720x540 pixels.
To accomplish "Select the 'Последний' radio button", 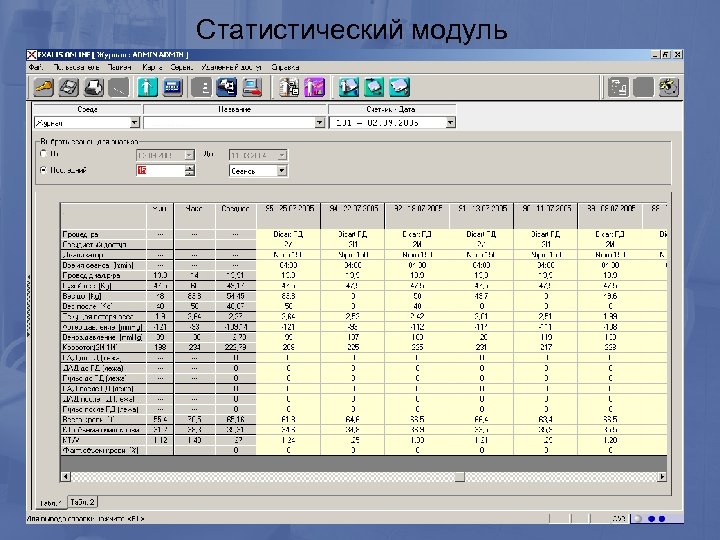I will click(44, 170).
